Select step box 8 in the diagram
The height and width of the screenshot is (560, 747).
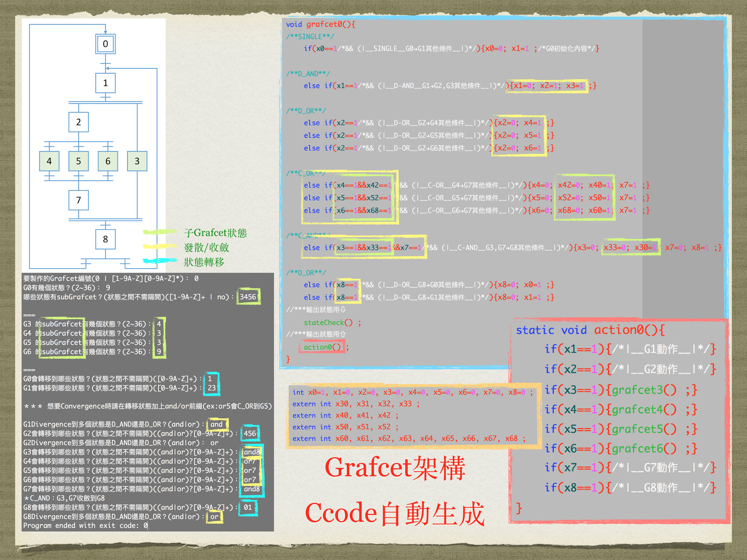click(x=105, y=239)
